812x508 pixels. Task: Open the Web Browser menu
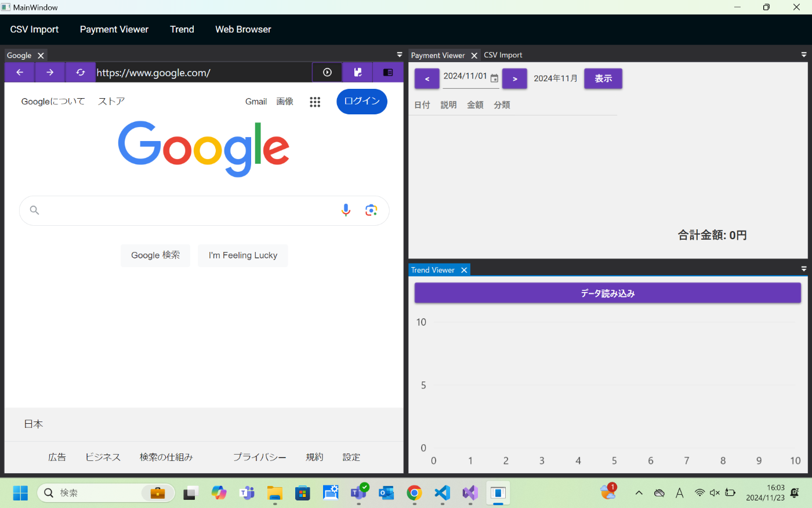coord(243,30)
